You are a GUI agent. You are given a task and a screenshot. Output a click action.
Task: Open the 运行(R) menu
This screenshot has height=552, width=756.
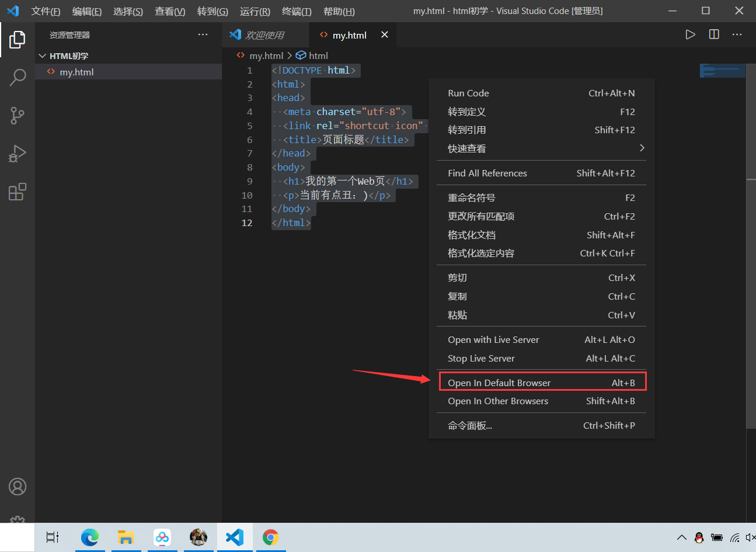255,11
